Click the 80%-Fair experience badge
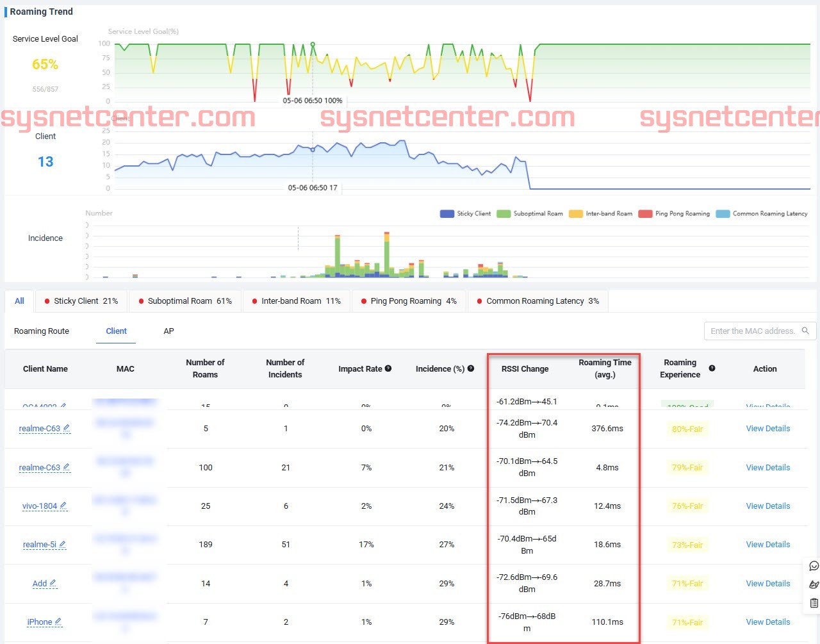Viewport: 820px width, 644px height. coord(687,429)
